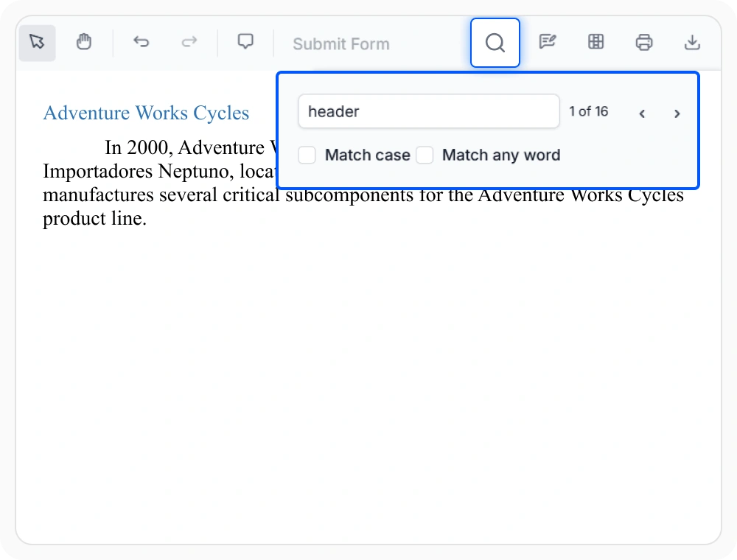Enable the Match case checkbox
This screenshot has height=560, width=737.
click(307, 155)
